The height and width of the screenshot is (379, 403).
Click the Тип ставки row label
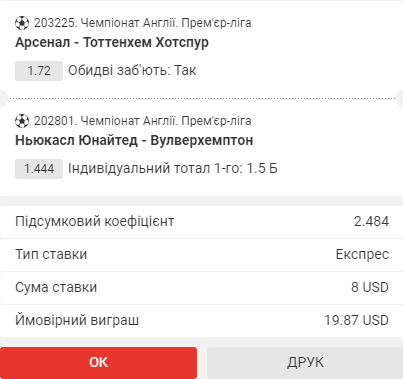51,255
